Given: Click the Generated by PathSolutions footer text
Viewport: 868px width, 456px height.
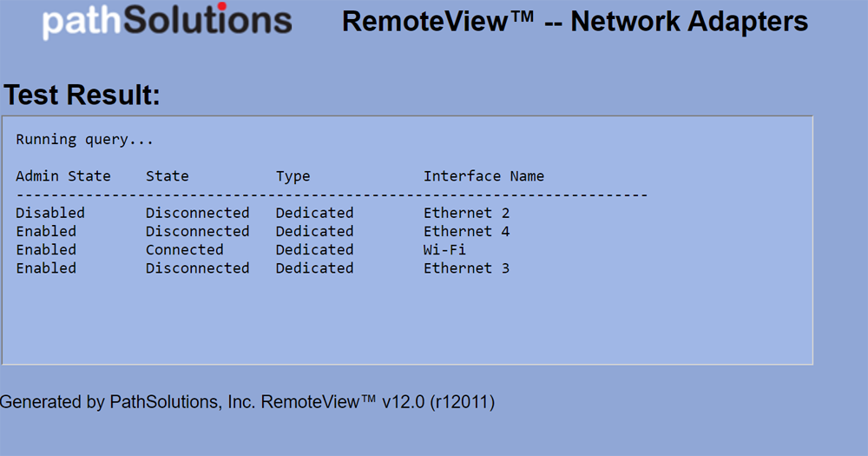Looking at the screenshot, I should pyautogui.click(x=247, y=401).
